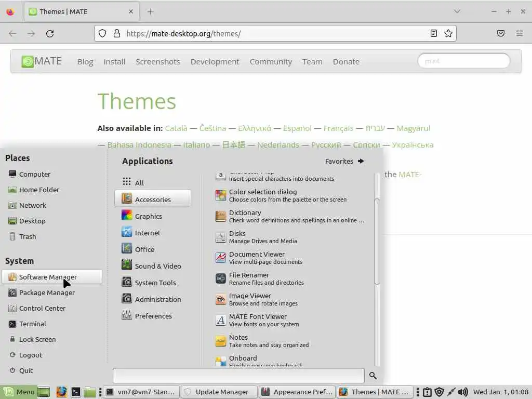
Task: Switch to Update Manager taskbar item
Action: point(219,392)
